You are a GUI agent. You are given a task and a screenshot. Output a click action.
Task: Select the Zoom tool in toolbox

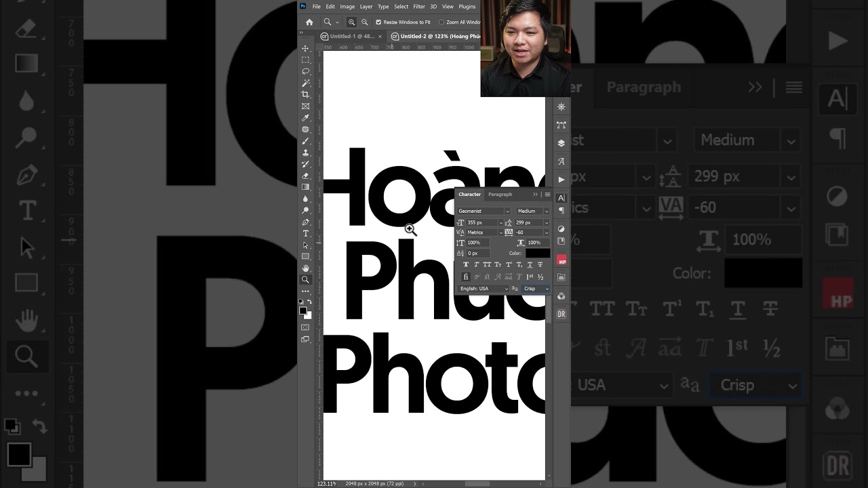pyautogui.click(x=305, y=279)
